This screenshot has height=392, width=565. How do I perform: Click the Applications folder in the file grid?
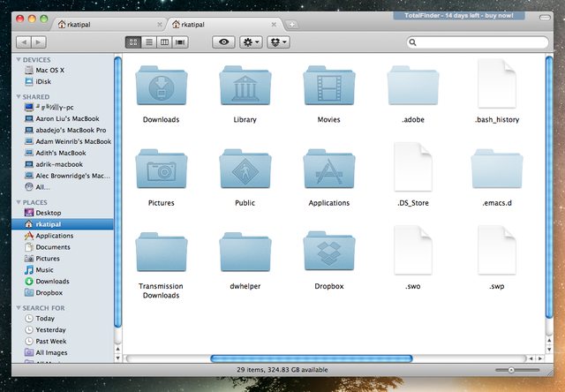click(x=328, y=170)
